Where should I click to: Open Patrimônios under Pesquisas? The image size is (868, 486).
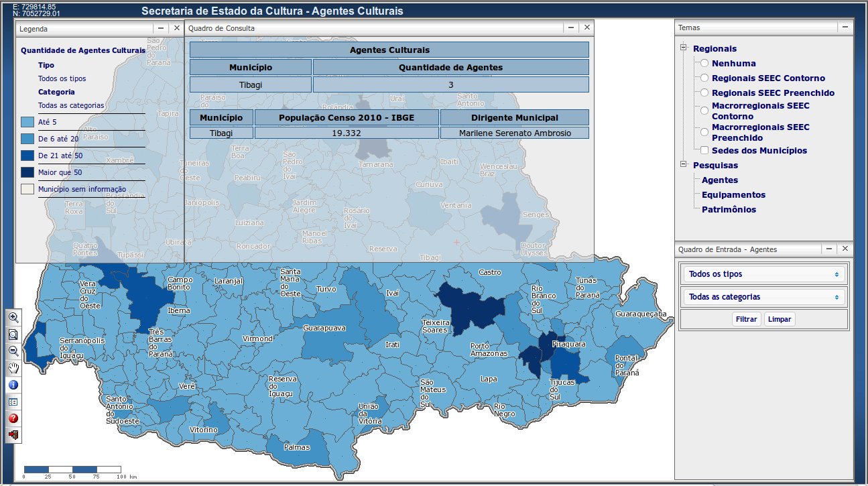pos(729,209)
